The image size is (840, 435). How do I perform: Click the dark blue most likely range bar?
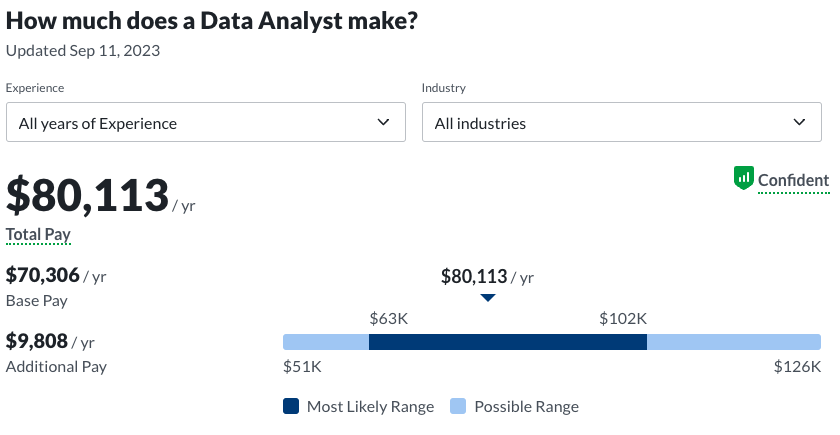point(508,342)
